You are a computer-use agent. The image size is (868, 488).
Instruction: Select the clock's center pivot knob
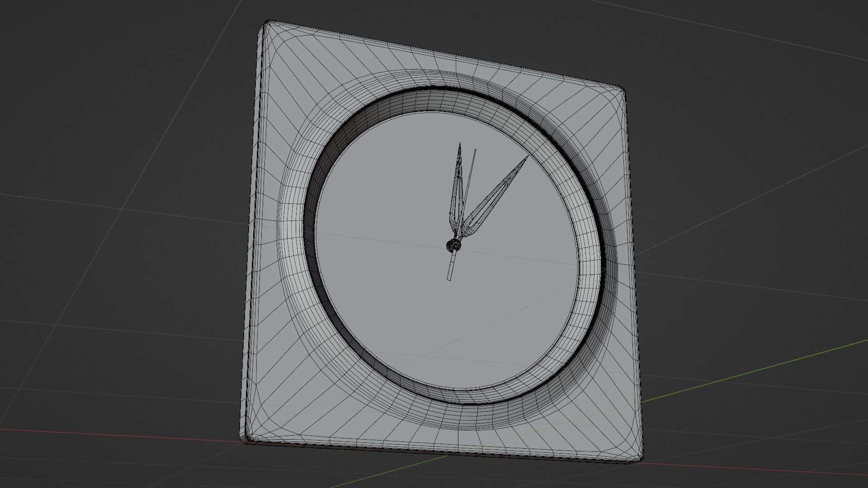coord(453,245)
